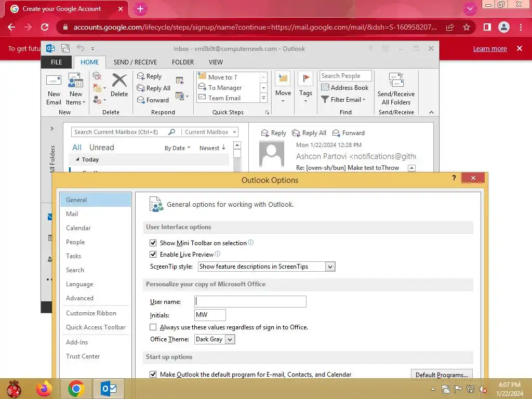
Task: Toggle Newest sort order
Action: (x=212, y=148)
